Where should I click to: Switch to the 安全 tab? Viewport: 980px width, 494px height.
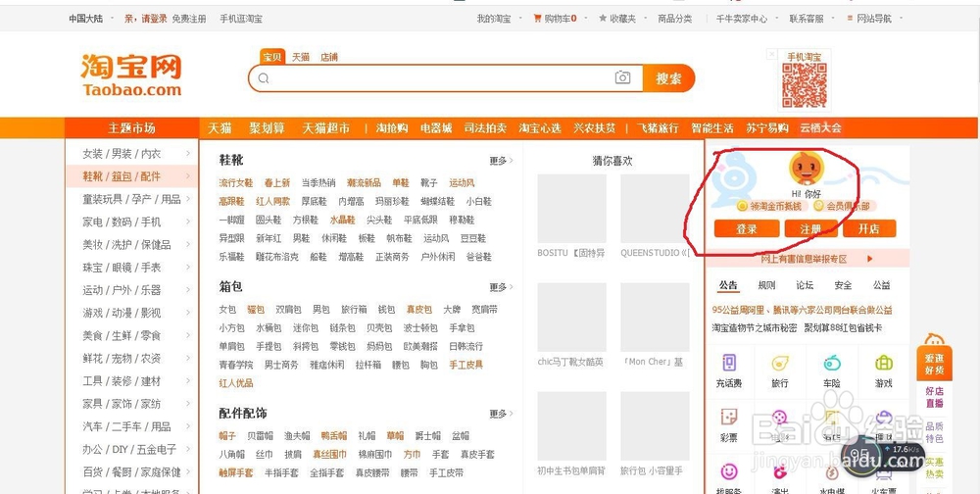pos(843,285)
